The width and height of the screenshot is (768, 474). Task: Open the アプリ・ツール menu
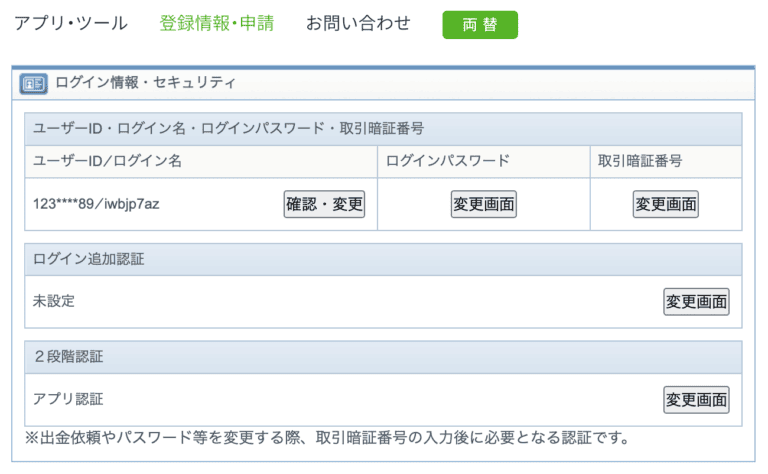click(71, 24)
